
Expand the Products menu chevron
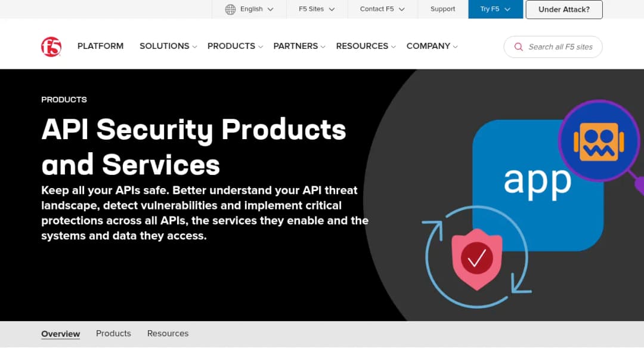tap(261, 47)
